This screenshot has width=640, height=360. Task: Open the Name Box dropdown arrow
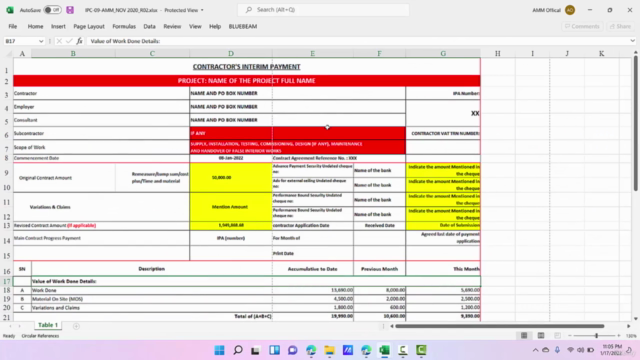(x=41, y=41)
